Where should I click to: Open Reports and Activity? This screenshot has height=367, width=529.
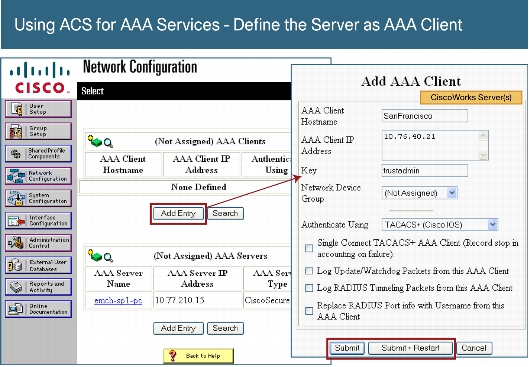[38, 287]
